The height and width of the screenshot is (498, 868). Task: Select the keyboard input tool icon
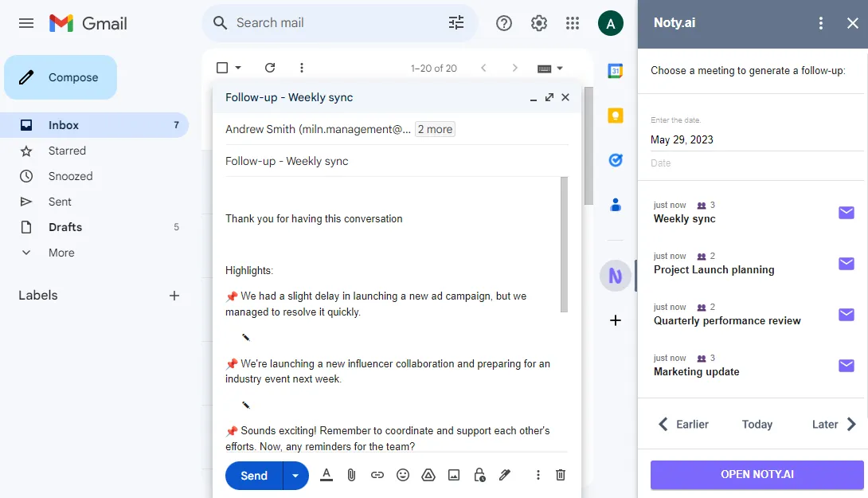[544, 69]
